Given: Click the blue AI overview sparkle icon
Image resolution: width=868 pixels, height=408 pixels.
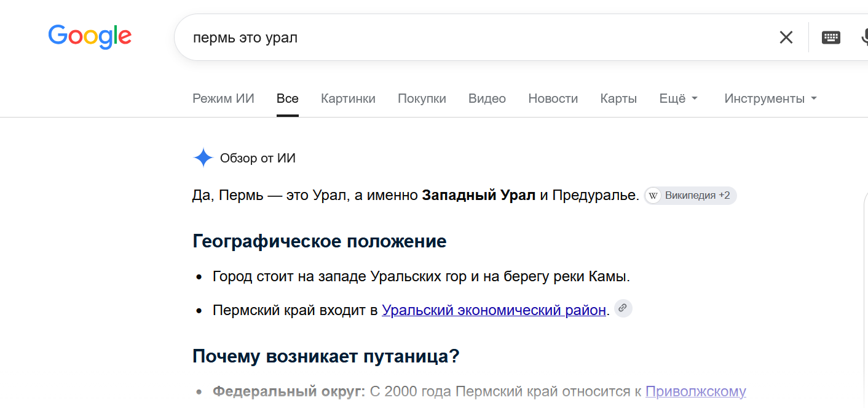Looking at the screenshot, I should pos(203,158).
